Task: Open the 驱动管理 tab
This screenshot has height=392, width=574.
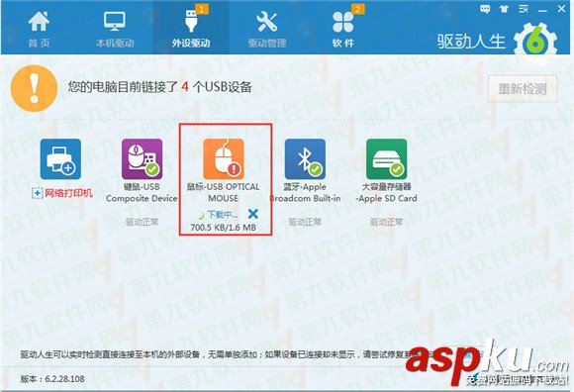Action: (267, 30)
